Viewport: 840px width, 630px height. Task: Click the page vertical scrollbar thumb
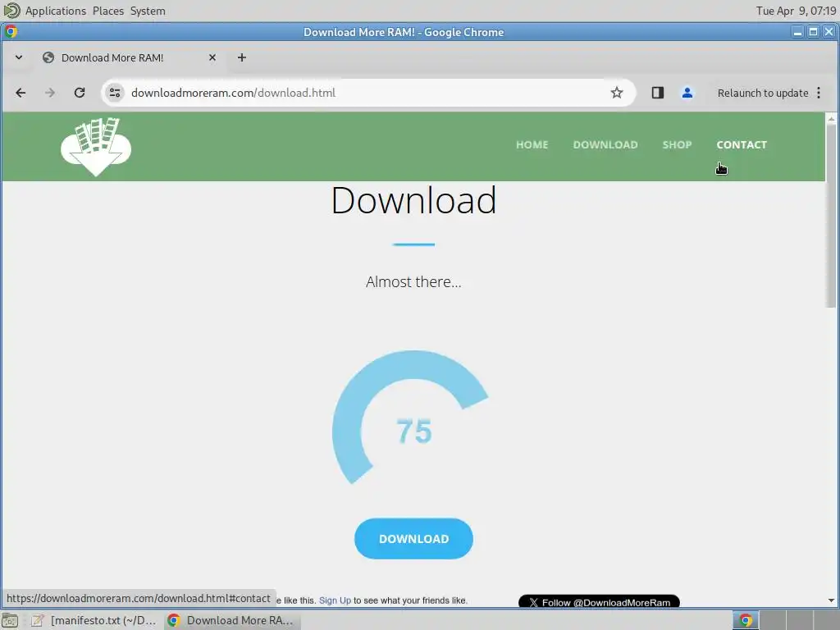(x=831, y=216)
